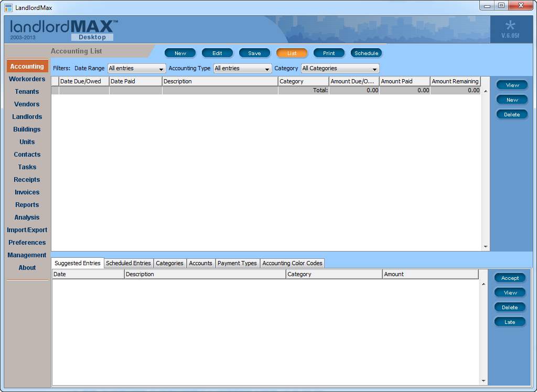This screenshot has height=392, width=537.
Task: Open Management in the sidebar
Action: [27, 255]
